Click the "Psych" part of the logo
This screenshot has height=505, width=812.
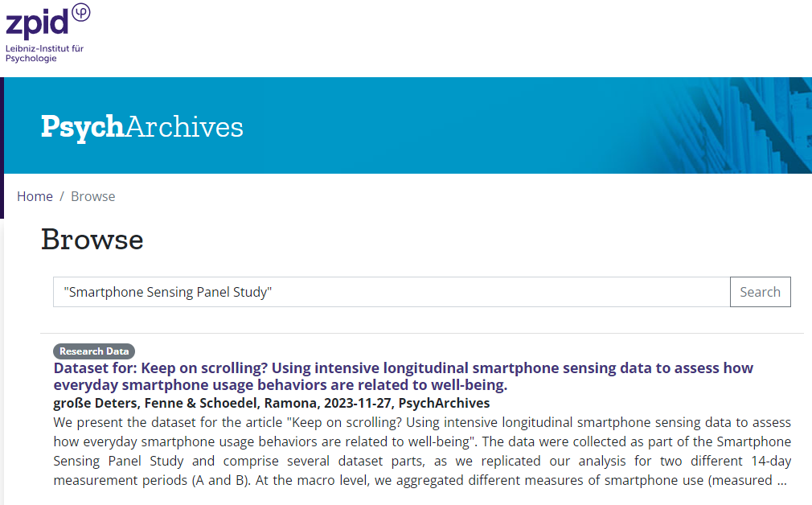[82, 127]
